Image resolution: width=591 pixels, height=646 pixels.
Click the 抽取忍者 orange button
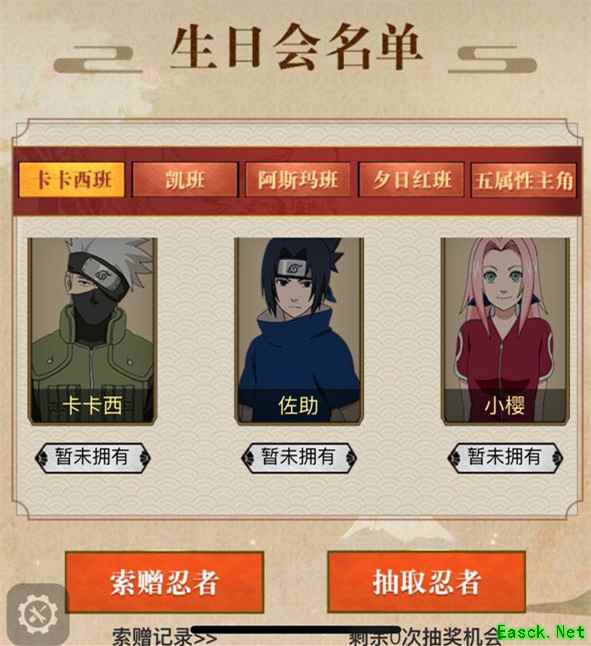tap(426, 582)
